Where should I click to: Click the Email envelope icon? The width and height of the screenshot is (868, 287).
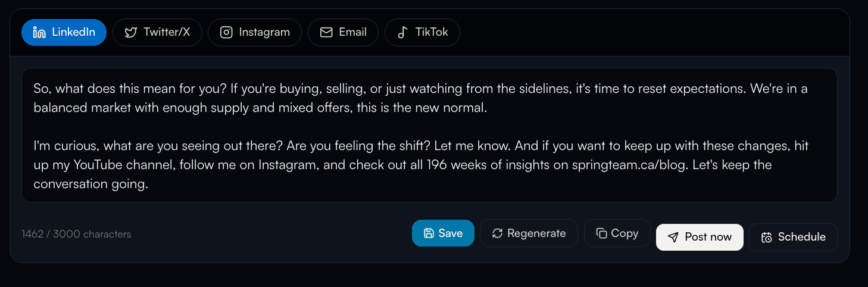pyautogui.click(x=326, y=32)
